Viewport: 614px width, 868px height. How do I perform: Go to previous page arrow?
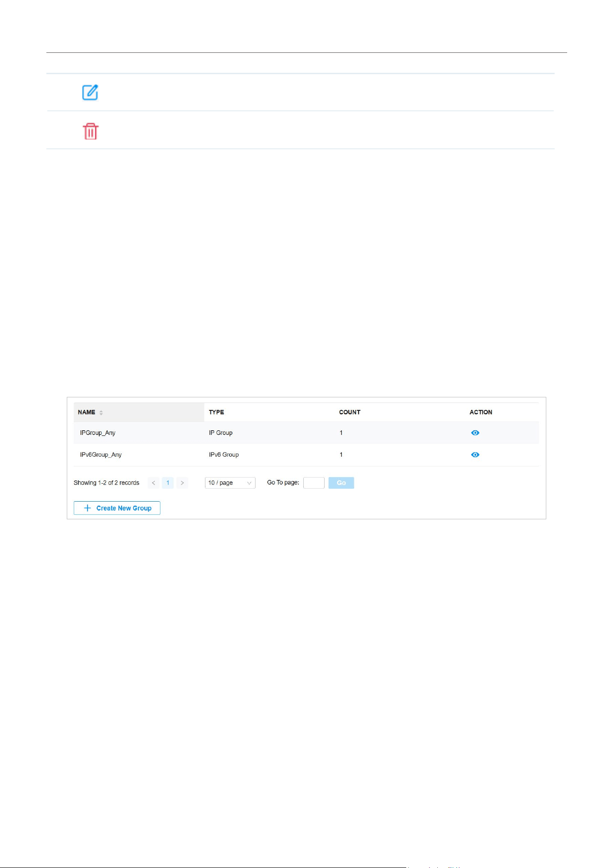153,483
